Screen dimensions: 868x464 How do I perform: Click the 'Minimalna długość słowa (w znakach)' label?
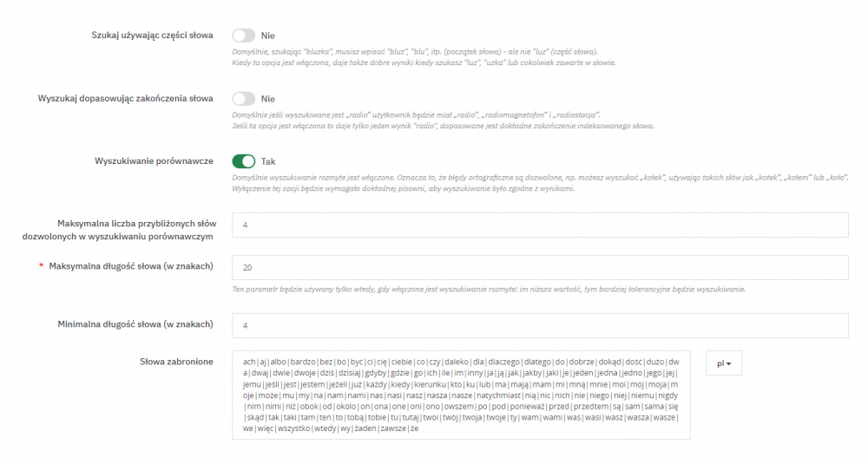pos(135,324)
